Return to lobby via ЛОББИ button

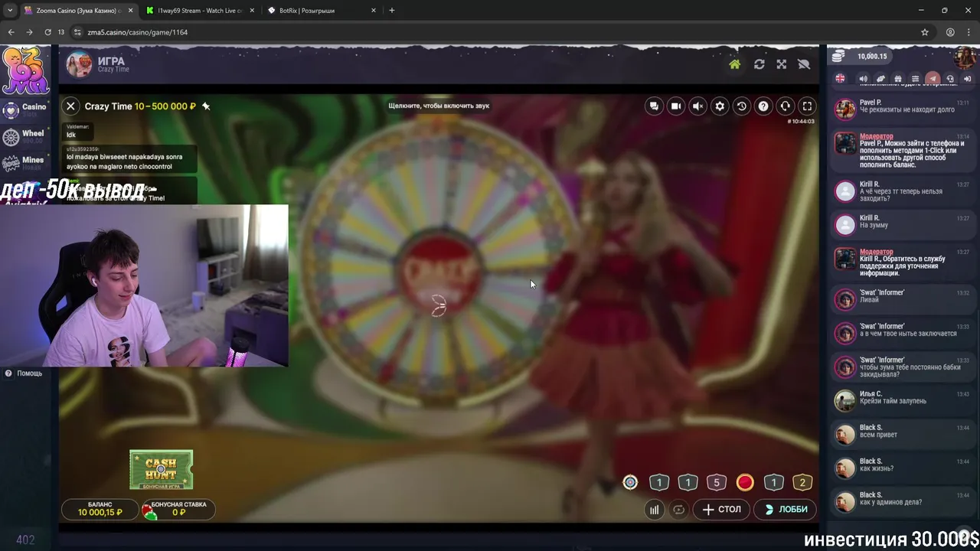786,509
